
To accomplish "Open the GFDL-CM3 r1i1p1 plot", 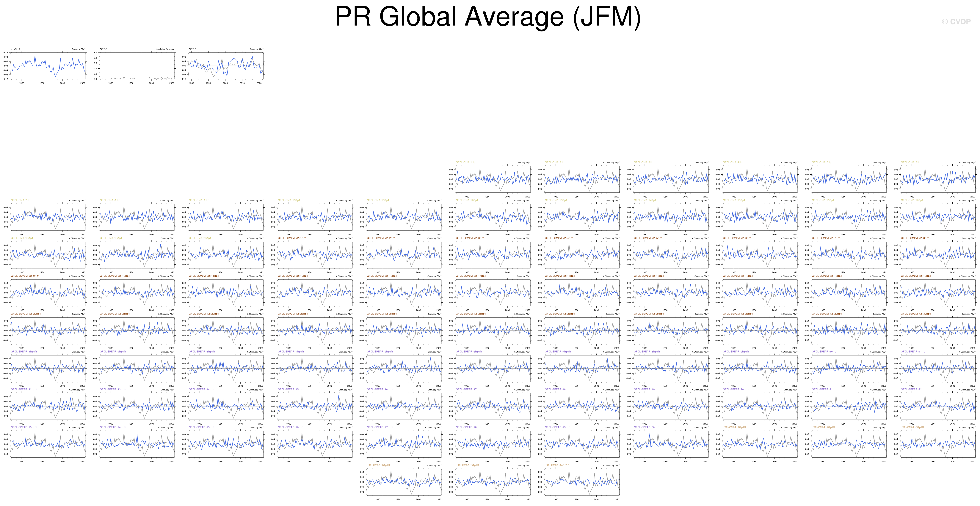I will pyautogui.click(x=493, y=179).
